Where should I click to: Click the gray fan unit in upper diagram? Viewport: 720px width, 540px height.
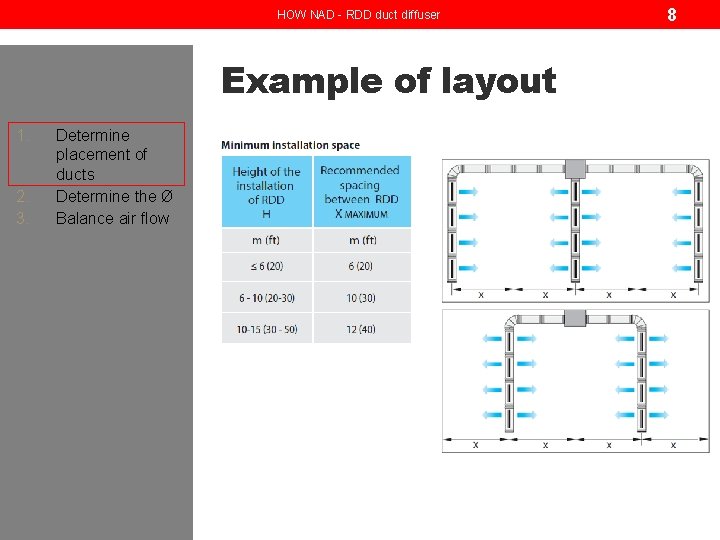[x=575, y=169]
